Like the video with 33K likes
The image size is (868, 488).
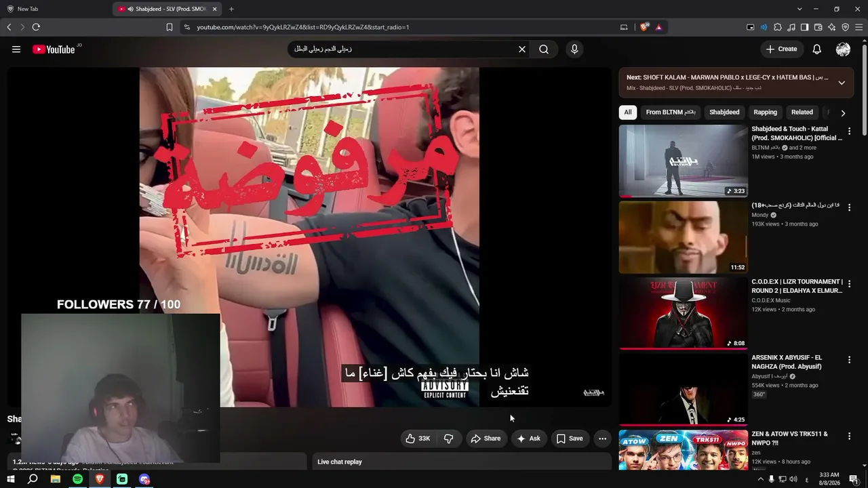(418, 439)
